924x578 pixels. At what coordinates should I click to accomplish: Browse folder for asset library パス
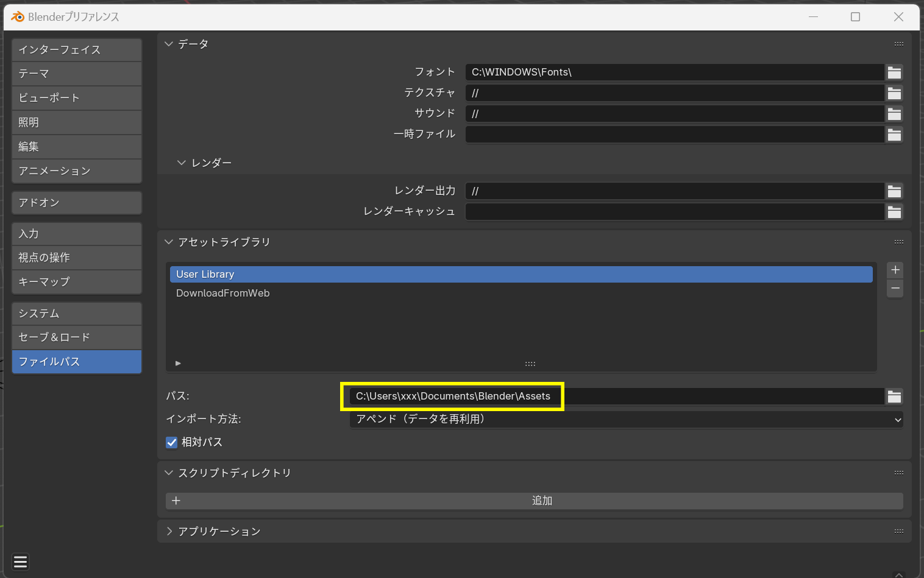coord(894,396)
